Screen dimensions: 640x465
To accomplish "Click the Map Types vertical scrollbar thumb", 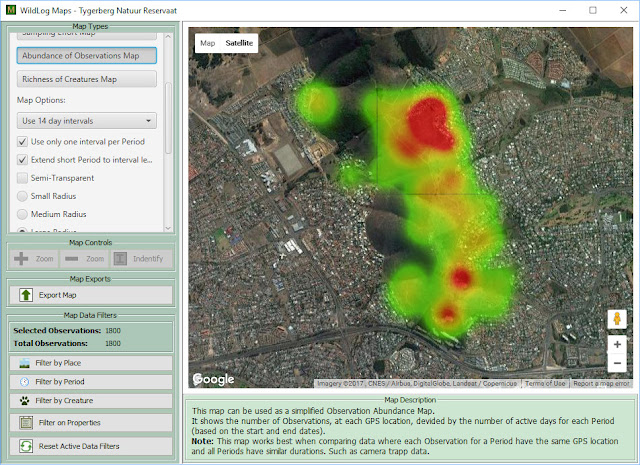I will pyautogui.click(x=168, y=118).
